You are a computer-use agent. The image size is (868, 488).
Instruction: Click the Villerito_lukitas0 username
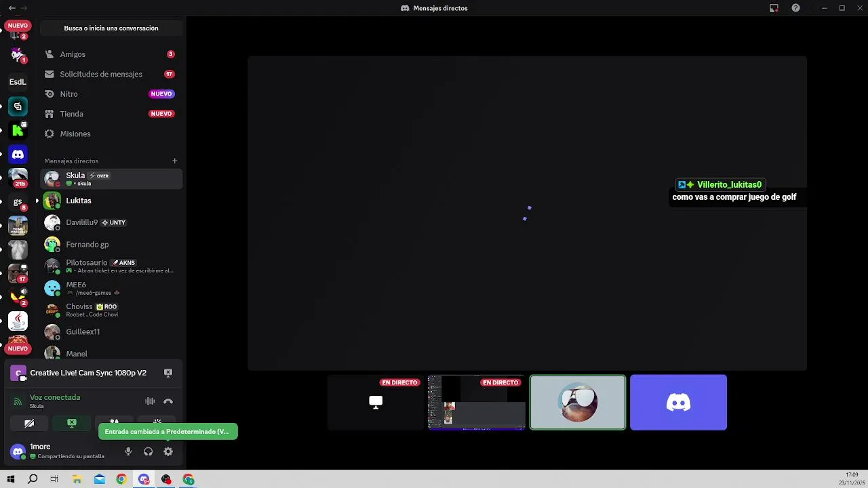tap(729, 184)
